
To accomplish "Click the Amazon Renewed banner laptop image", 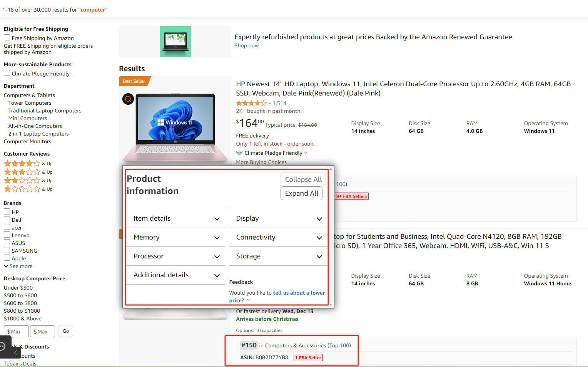I will [x=175, y=42].
